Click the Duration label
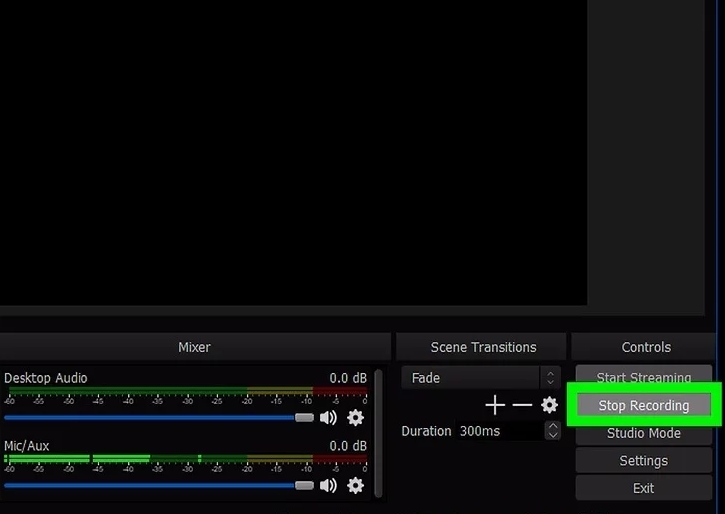 point(426,431)
